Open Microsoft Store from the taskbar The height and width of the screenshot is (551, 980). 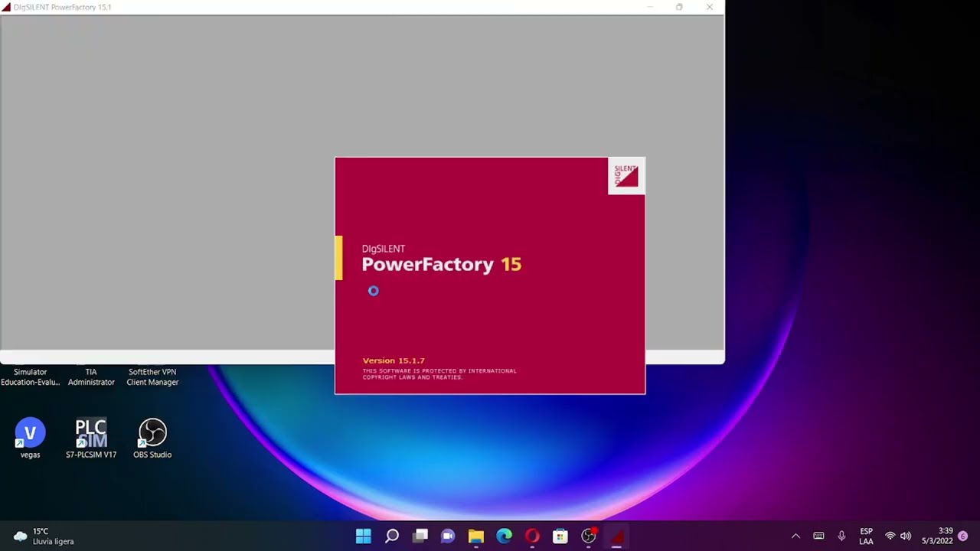click(560, 536)
